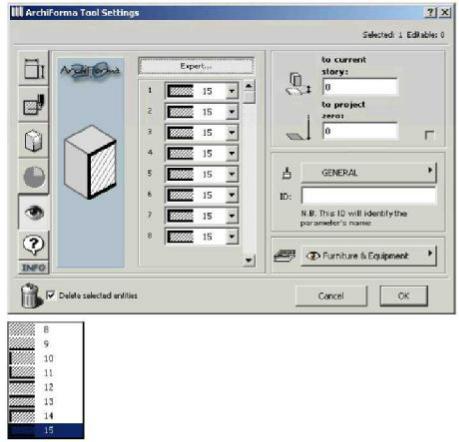459x442 pixels.
Task: Select pattern 12 in dropdown list
Action: [x=46, y=387]
